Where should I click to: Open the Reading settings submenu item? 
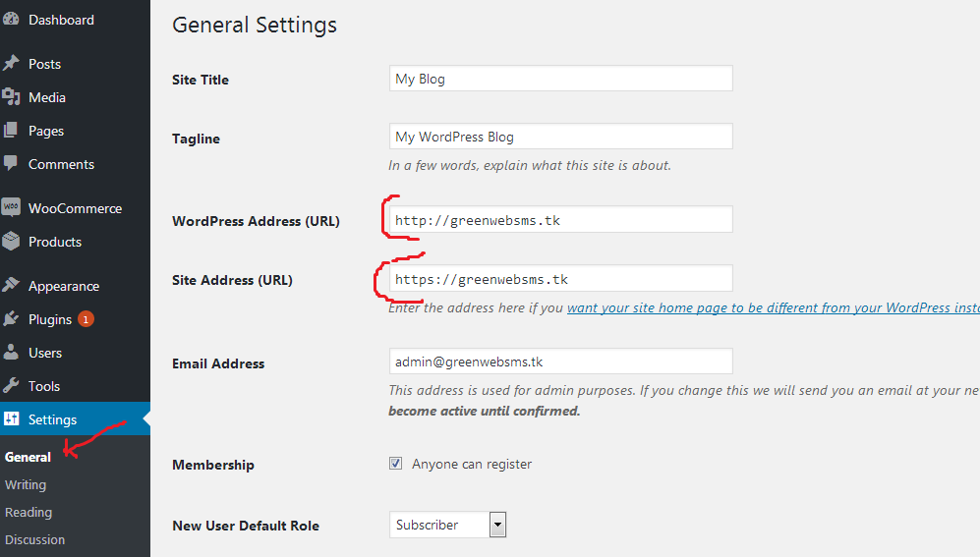tap(29, 512)
